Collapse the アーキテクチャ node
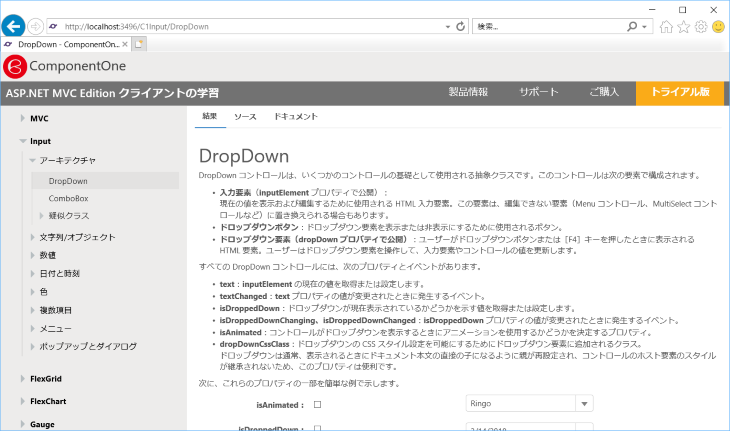 (x=32, y=161)
